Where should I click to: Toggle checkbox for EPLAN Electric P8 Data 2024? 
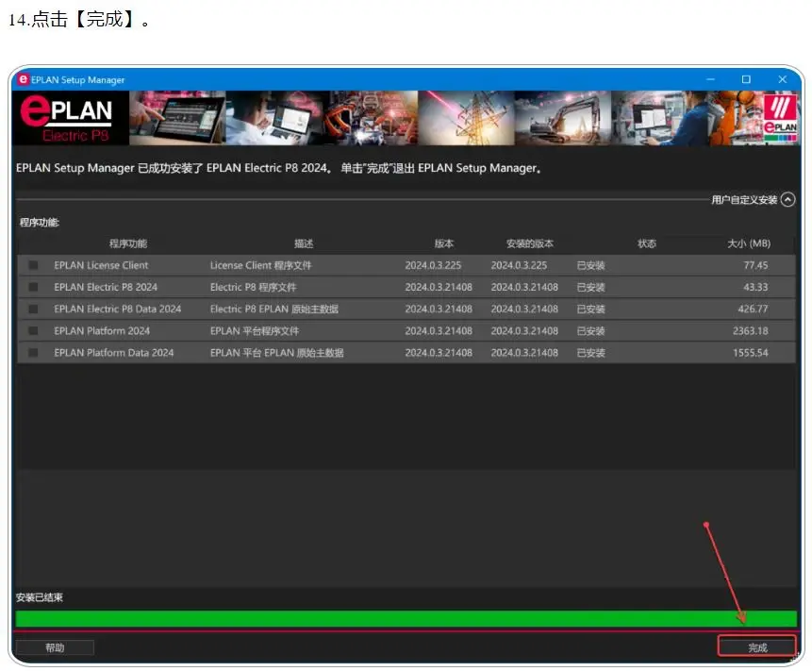(33, 309)
